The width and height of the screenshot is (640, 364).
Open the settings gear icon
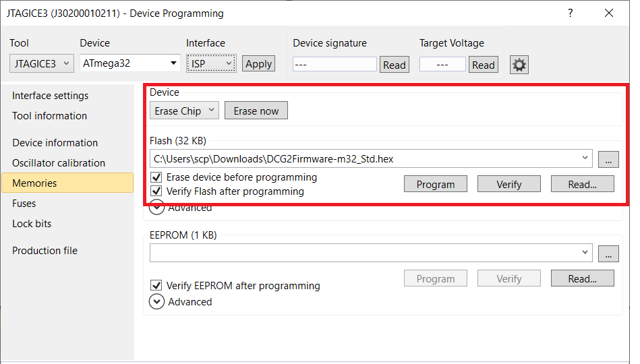pos(519,65)
